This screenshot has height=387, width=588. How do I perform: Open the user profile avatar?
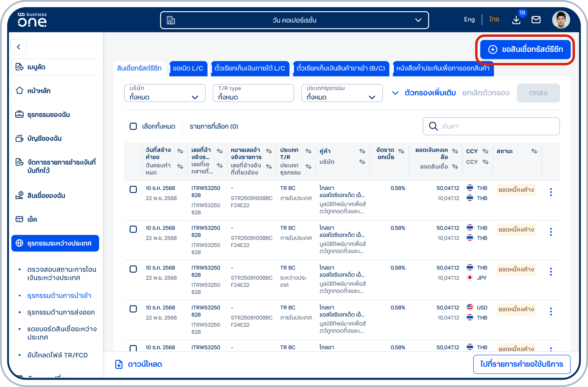coord(561,20)
